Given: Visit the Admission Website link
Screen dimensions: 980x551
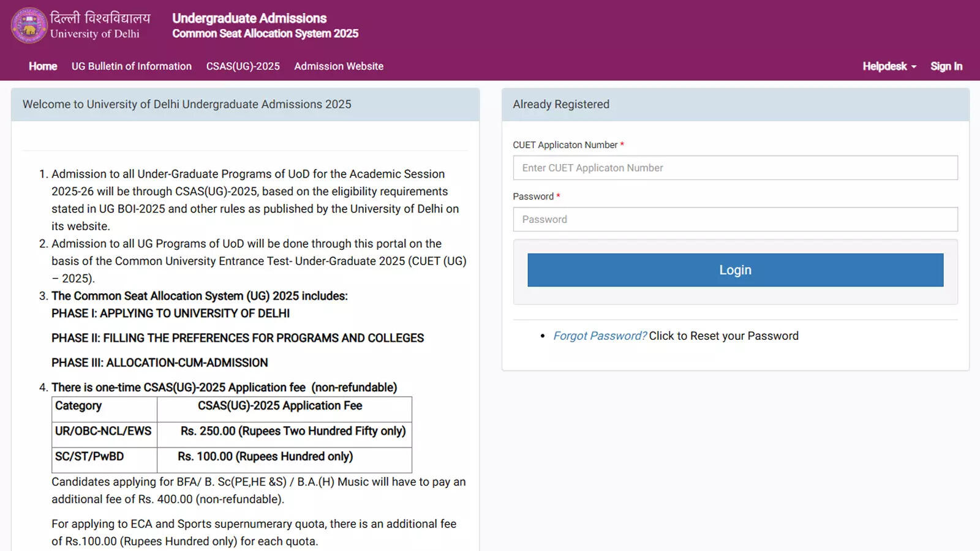Looking at the screenshot, I should [x=339, y=66].
